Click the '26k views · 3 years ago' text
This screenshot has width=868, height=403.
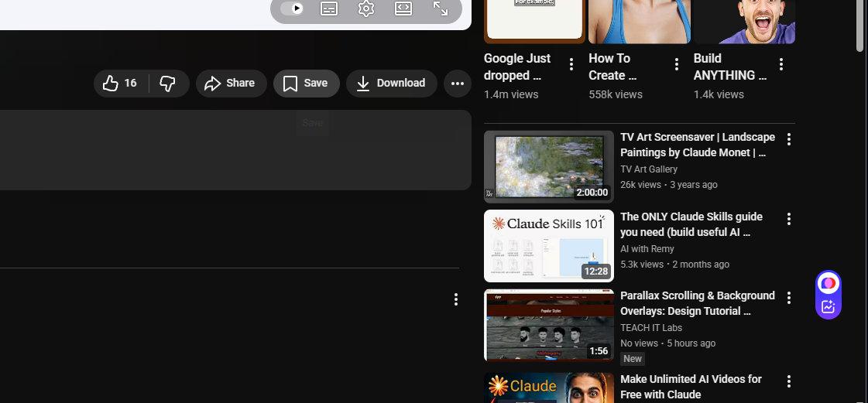[669, 185]
